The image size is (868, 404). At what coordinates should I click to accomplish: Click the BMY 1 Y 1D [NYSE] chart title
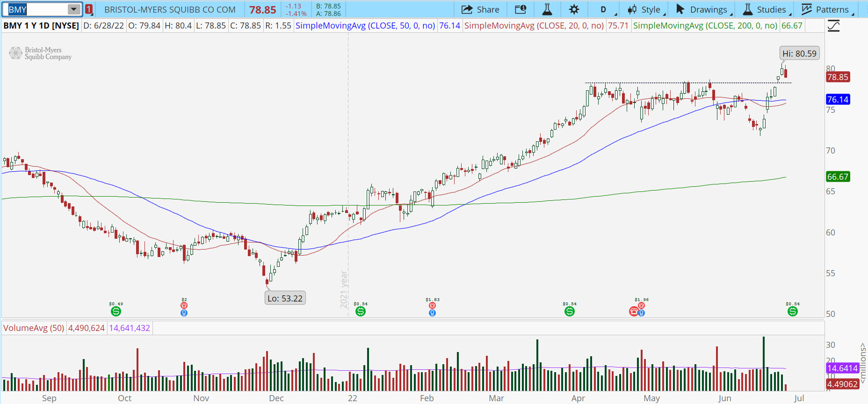pyautogui.click(x=41, y=25)
